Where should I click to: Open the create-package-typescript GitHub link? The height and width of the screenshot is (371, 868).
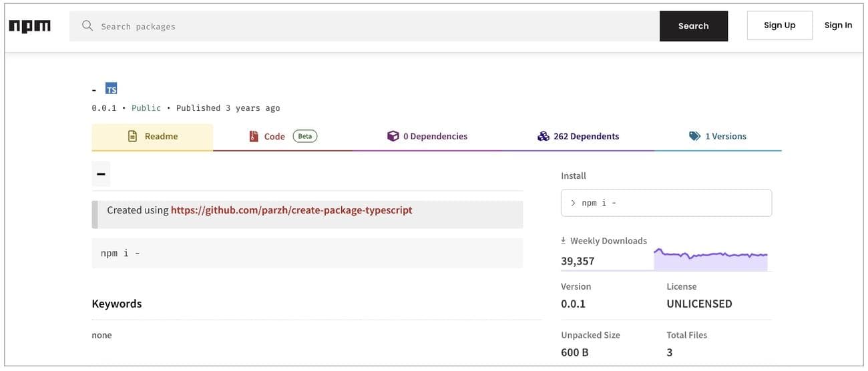click(292, 210)
